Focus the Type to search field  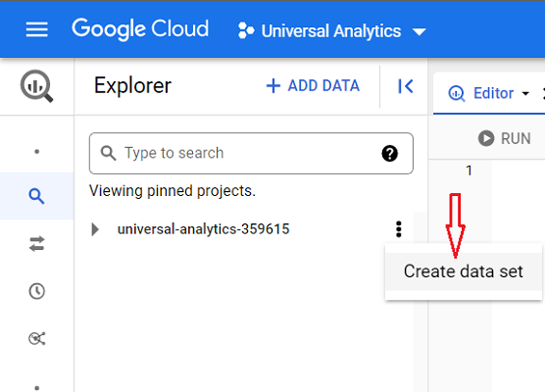[x=251, y=153]
